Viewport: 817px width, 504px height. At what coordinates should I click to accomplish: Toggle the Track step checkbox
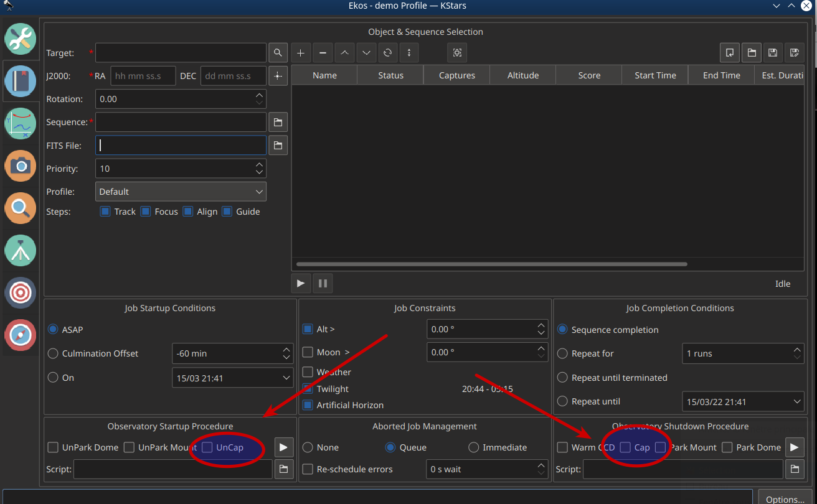click(105, 212)
